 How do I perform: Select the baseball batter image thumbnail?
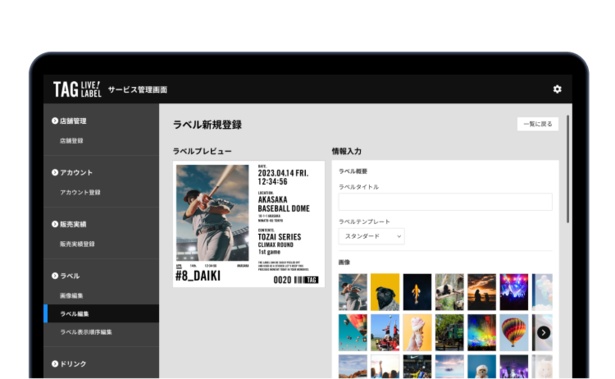click(x=353, y=292)
